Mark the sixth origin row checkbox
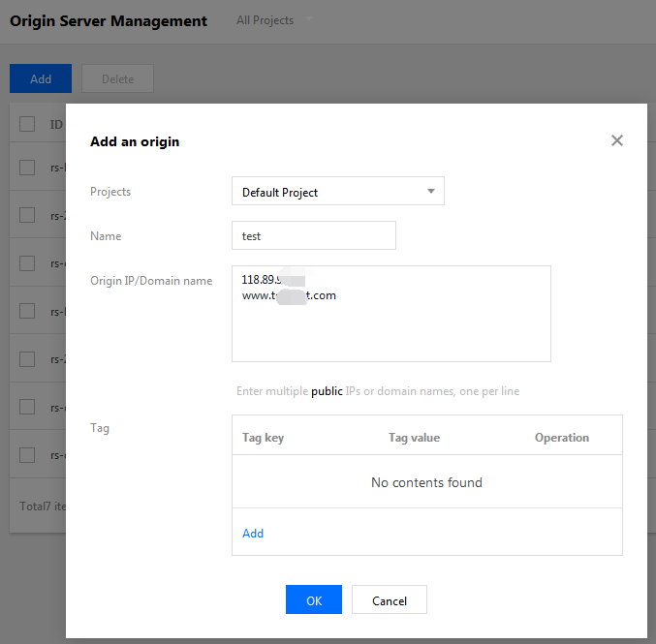The image size is (656, 644). (x=27, y=407)
